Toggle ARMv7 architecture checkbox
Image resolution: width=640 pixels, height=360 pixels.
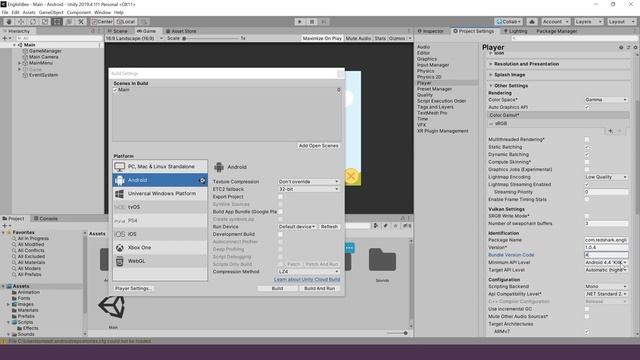[x=587, y=331]
